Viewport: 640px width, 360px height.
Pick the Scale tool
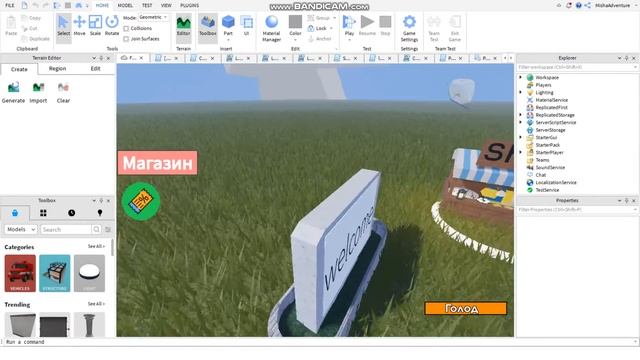point(95,26)
